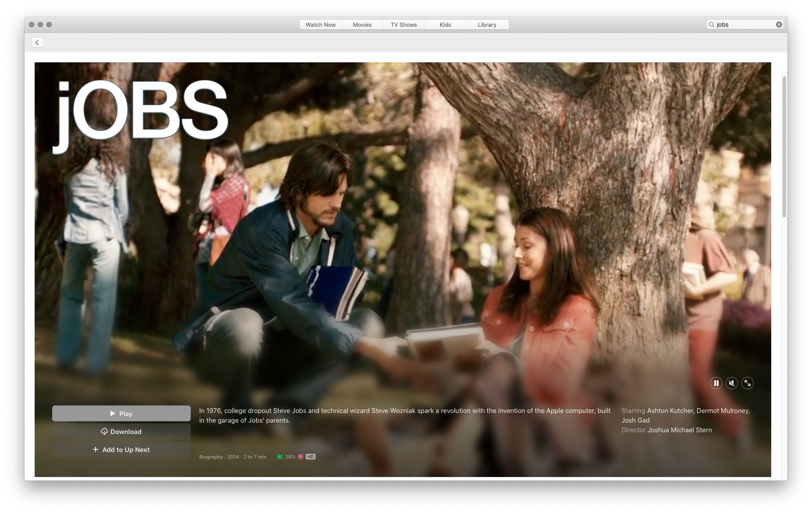The width and height of the screenshot is (812, 513).
Task: Open director Joshua Michael Stern's page
Action: coord(680,430)
